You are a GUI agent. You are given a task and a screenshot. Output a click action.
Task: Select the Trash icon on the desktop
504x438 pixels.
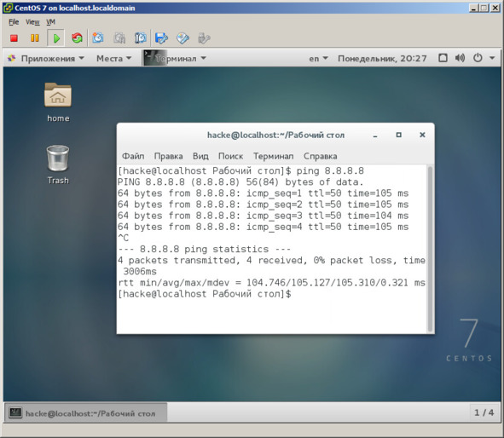[x=58, y=164]
